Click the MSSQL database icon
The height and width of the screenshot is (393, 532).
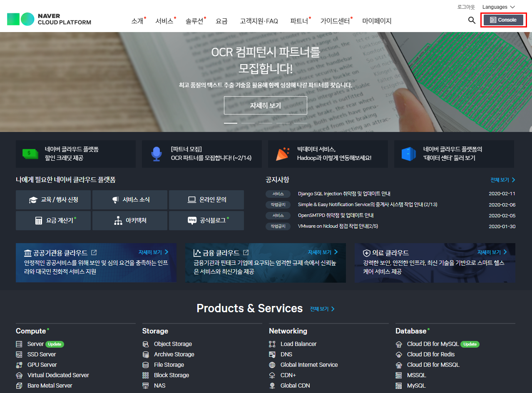[399, 376]
